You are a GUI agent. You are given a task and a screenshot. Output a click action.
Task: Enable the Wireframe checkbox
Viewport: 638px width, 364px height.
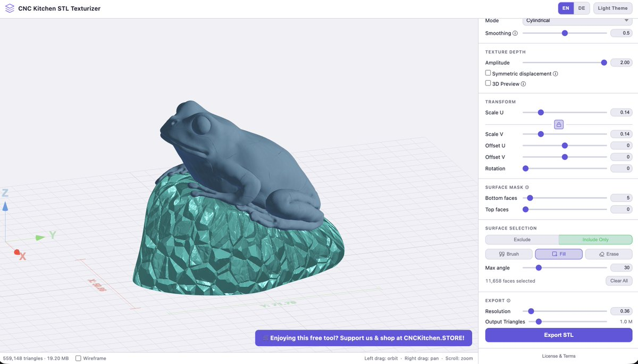pyautogui.click(x=78, y=358)
